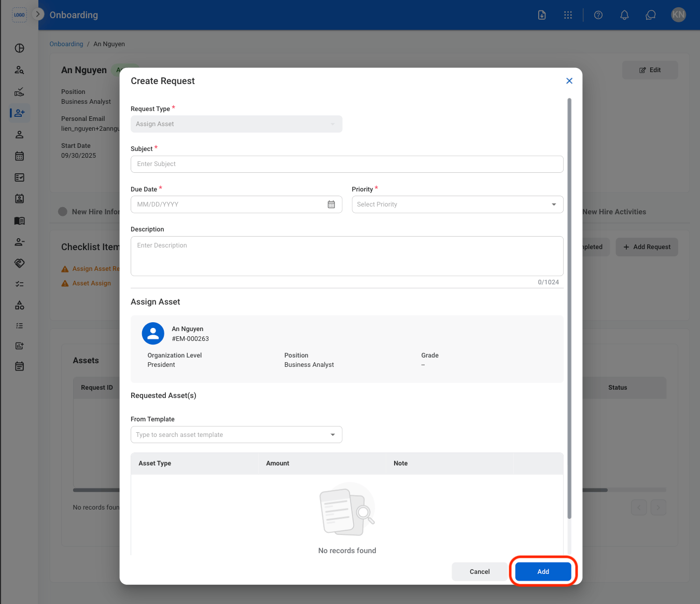Click the Edit button on profile
Screen dimensions: 700x604
(x=650, y=70)
